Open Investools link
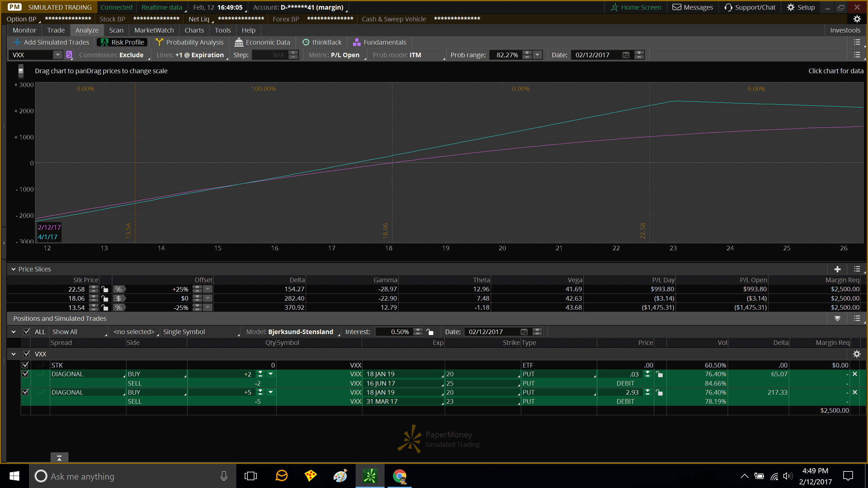 pos(845,30)
